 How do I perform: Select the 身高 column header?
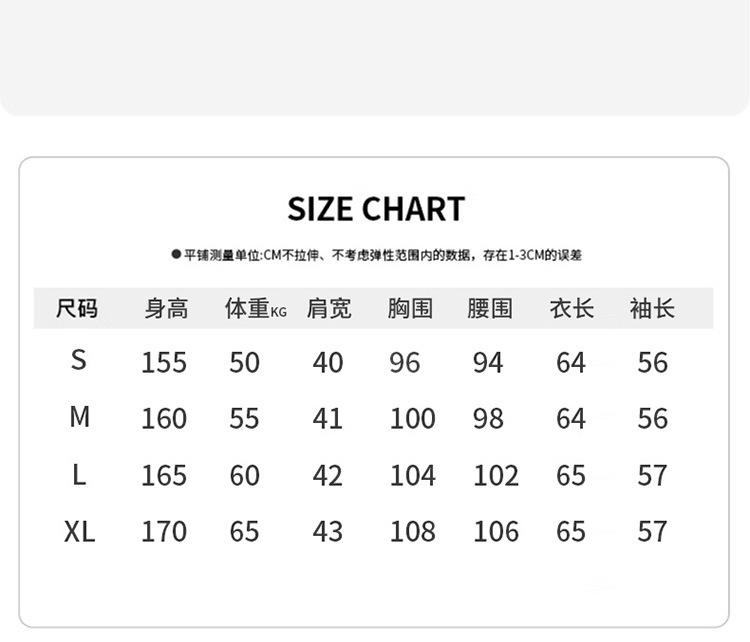click(165, 309)
